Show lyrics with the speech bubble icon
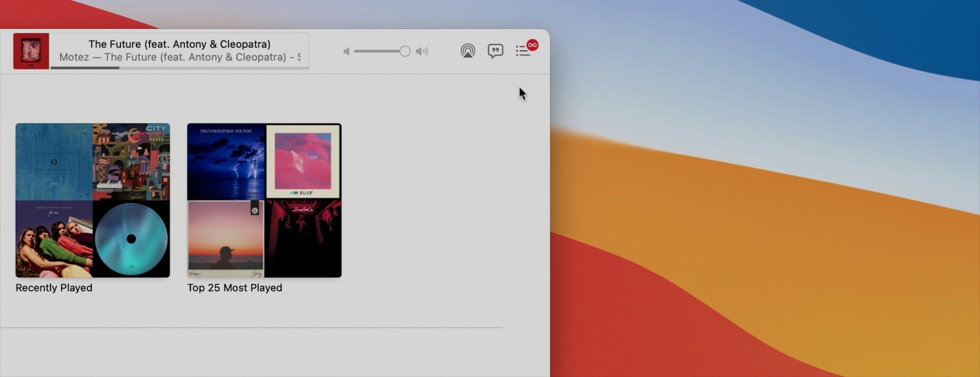The image size is (980, 377). pyautogui.click(x=495, y=51)
